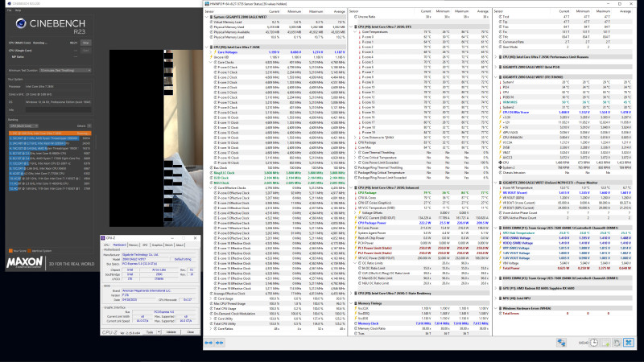The height and width of the screenshot is (362, 644).
Task: Expand the C-State Residency sensor group
Action: pos(351,293)
